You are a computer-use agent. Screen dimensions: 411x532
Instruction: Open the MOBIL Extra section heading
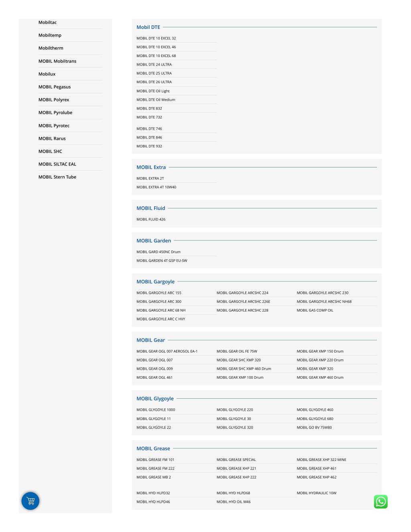(x=151, y=167)
